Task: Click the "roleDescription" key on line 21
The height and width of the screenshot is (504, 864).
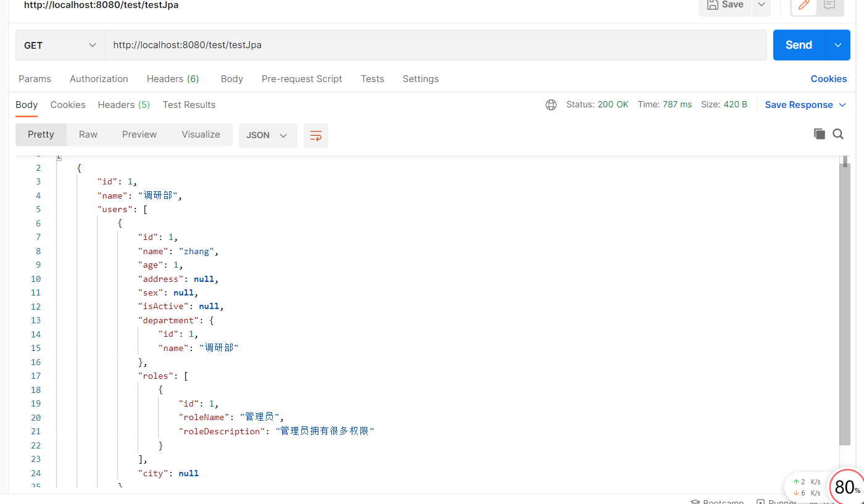Action: 222,431
